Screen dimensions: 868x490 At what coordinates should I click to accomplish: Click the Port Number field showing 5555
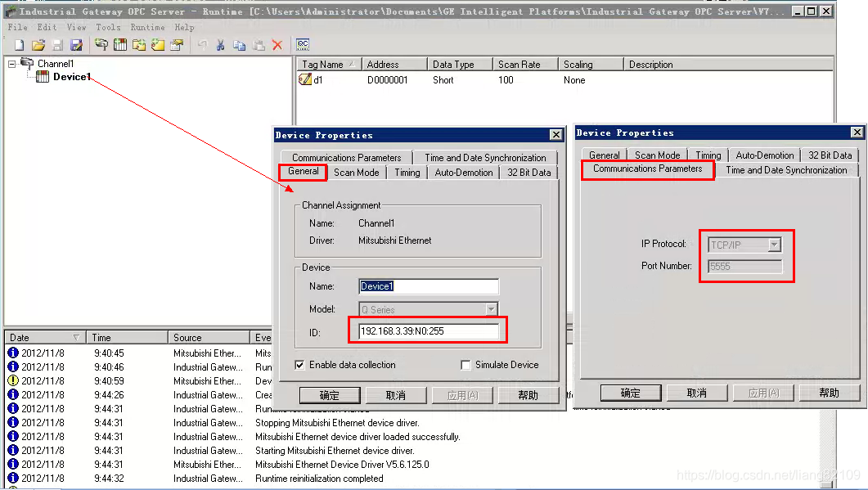[745, 267]
